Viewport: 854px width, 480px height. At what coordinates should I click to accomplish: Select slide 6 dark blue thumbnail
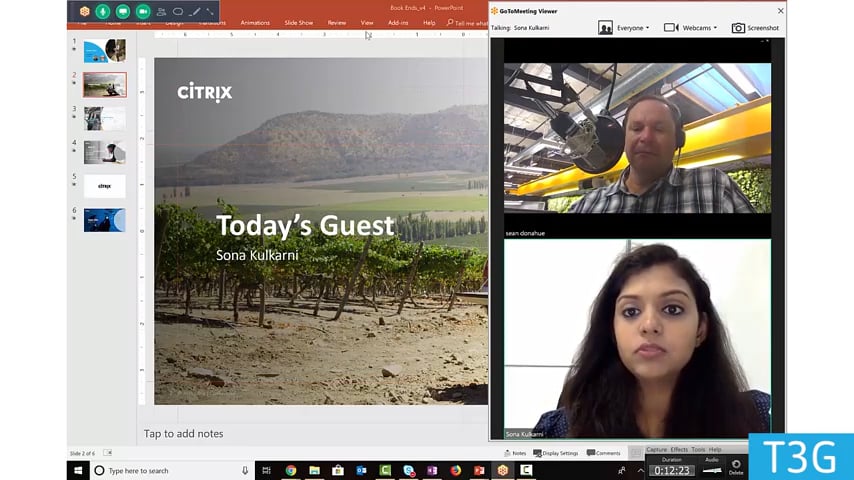click(105, 220)
